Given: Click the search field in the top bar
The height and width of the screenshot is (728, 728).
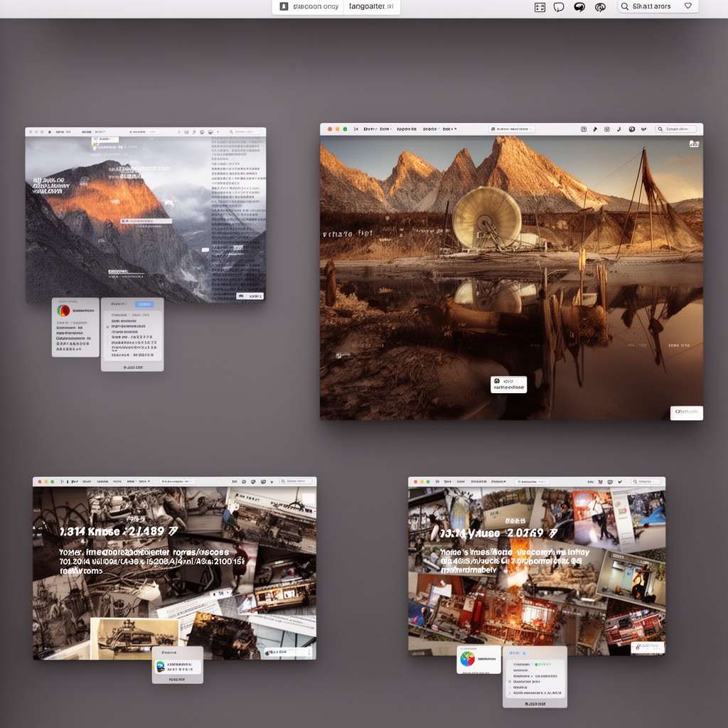Looking at the screenshot, I should [x=658, y=6].
